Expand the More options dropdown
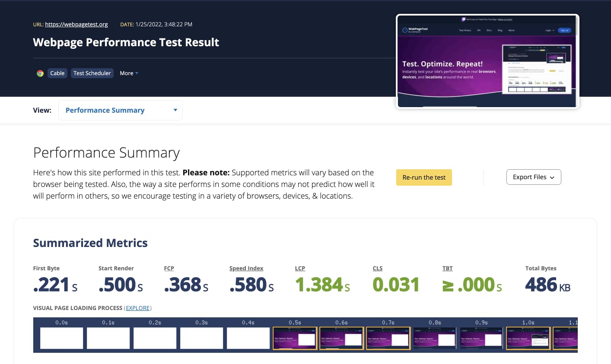 [128, 73]
